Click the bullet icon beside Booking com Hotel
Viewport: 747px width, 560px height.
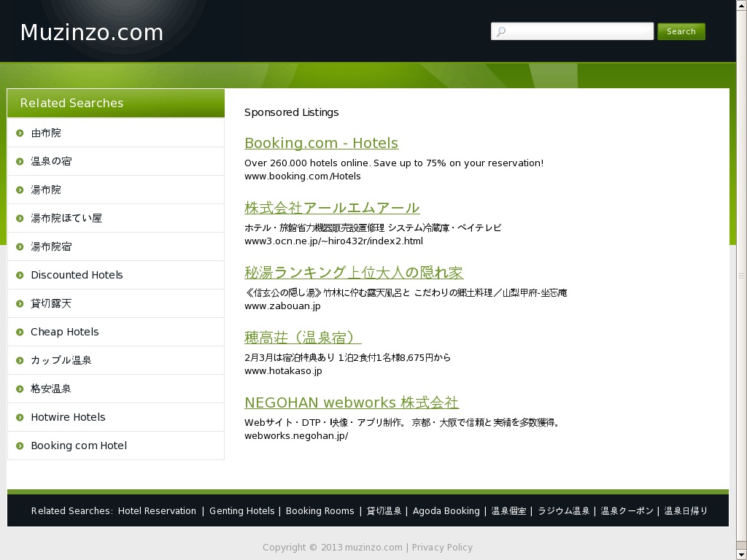(x=20, y=446)
